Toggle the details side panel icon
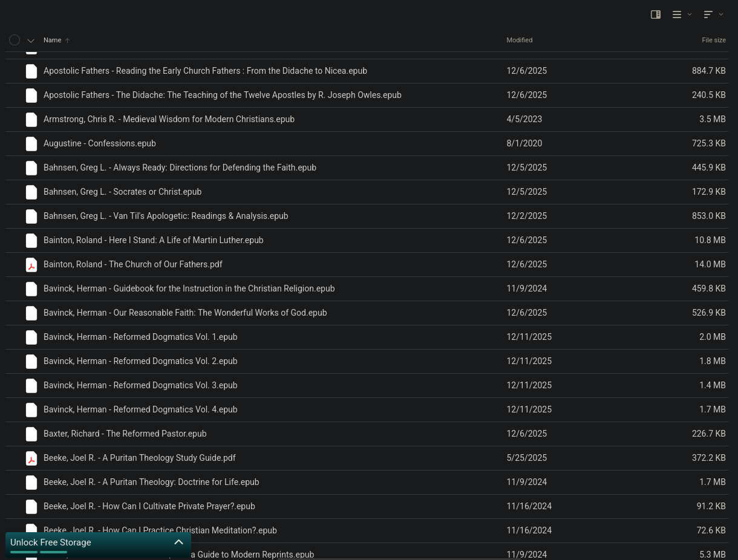Image resolution: width=738 pixels, height=560 pixels. (x=656, y=15)
